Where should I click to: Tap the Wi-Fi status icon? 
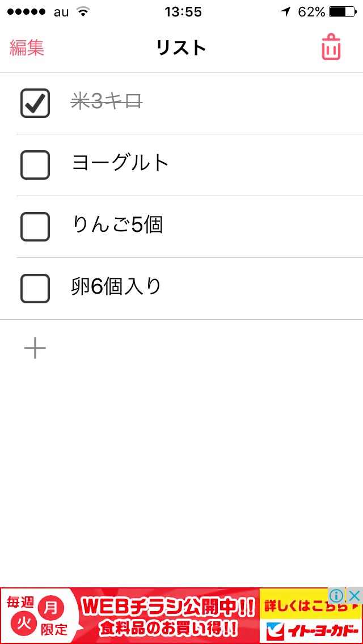(83, 11)
